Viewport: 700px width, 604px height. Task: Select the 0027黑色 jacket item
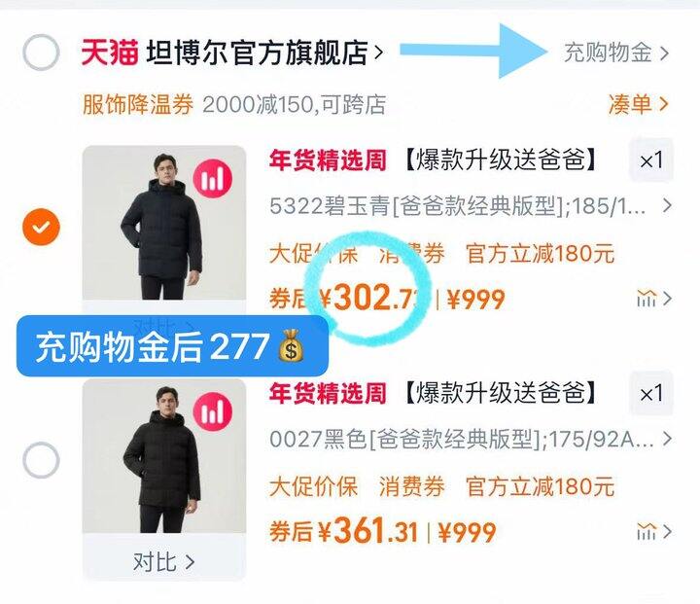pos(41,460)
